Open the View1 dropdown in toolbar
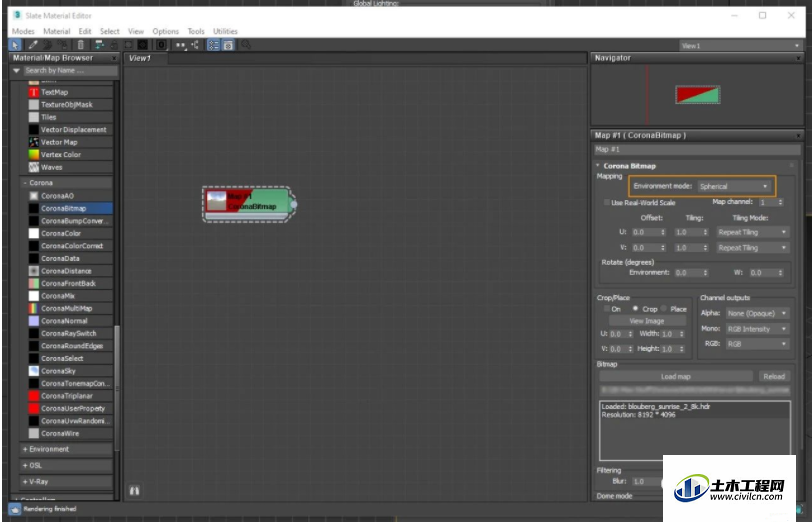Viewport: 812px width, 522px height. 741,46
